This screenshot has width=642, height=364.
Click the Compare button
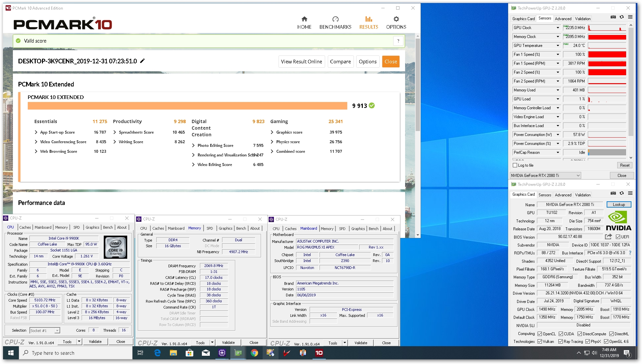[x=340, y=61]
